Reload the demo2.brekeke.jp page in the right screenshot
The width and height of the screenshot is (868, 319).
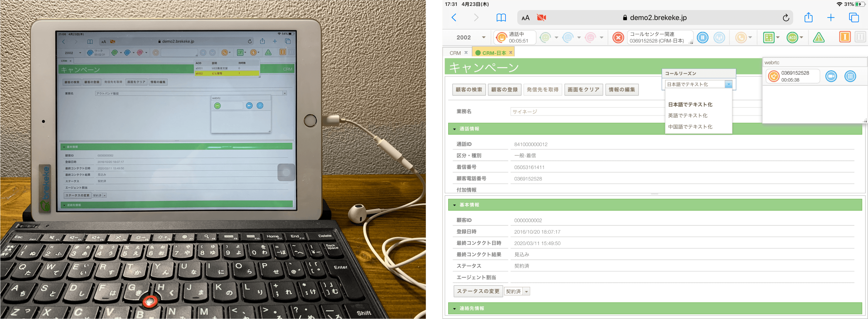[x=786, y=18]
